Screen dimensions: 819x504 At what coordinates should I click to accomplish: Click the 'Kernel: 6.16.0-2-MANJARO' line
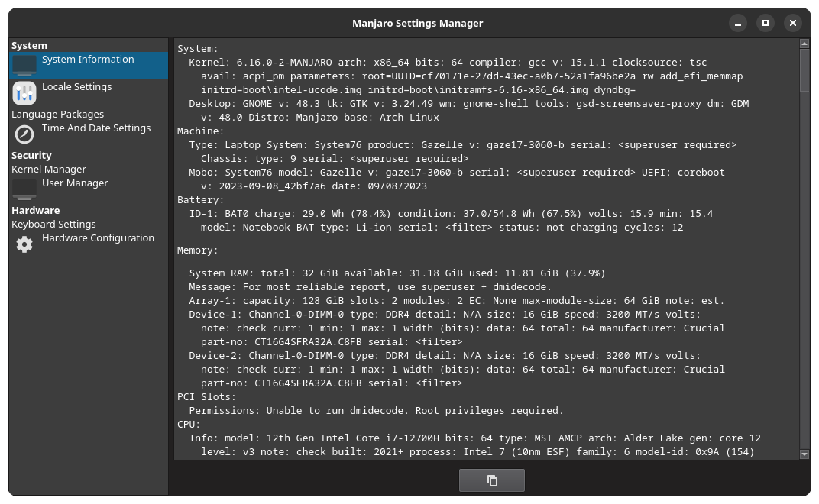[448, 62]
